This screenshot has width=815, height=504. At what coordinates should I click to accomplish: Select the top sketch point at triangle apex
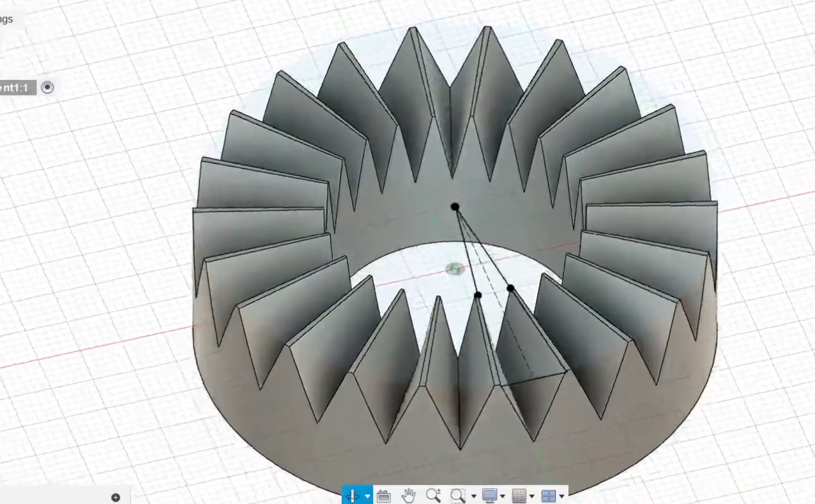455,207
